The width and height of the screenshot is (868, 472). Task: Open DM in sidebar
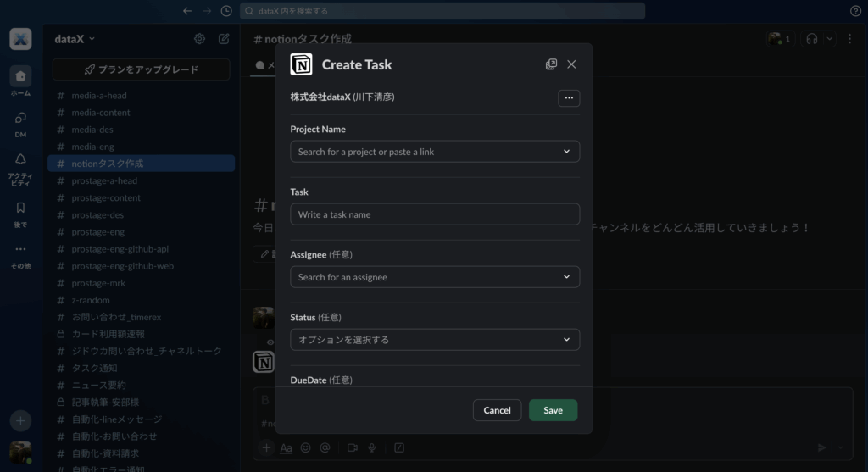tap(20, 124)
